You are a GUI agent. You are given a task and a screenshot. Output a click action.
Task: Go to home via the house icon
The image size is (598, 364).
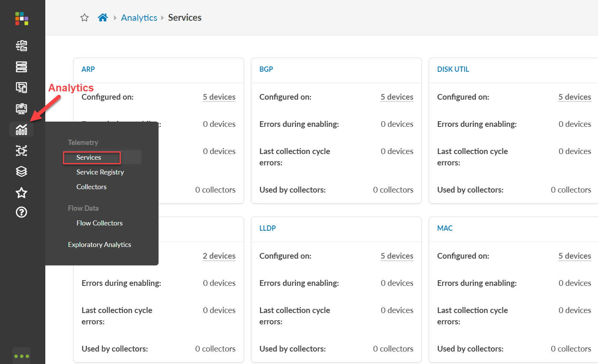click(103, 18)
